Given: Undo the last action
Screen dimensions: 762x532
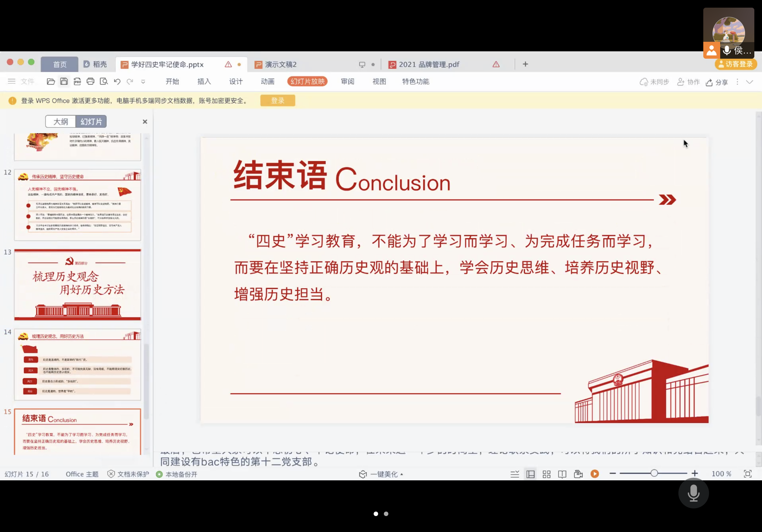Looking at the screenshot, I should pyautogui.click(x=117, y=82).
